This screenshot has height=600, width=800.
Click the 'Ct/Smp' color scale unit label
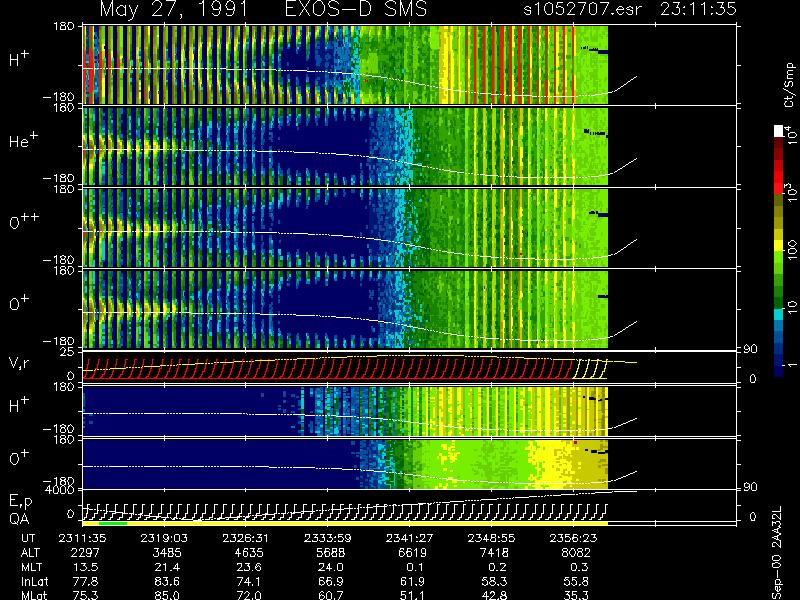789,85
